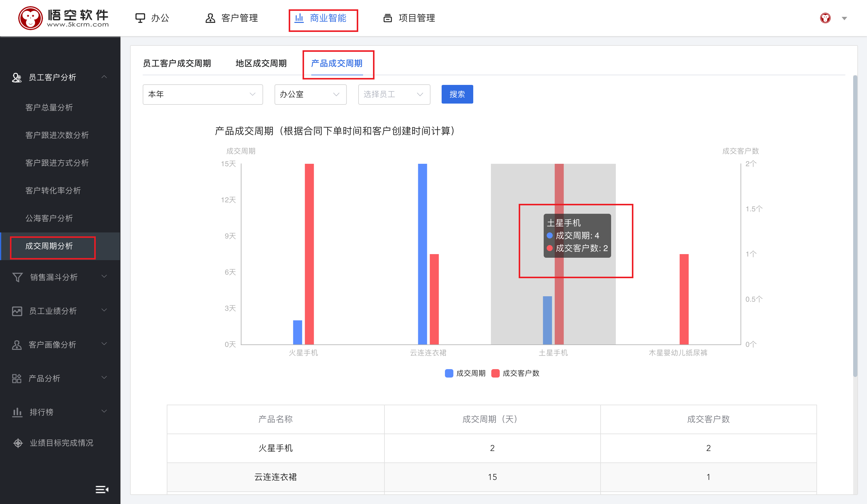Expand the 客户画像分析 section chevron
This screenshot has width=867, height=504.
click(x=104, y=344)
